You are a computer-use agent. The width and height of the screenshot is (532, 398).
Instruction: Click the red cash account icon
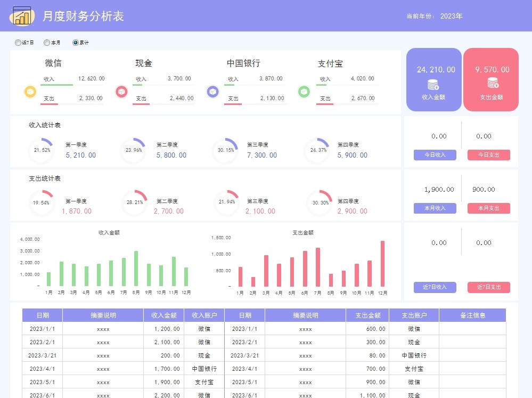pyautogui.click(x=121, y=92)
